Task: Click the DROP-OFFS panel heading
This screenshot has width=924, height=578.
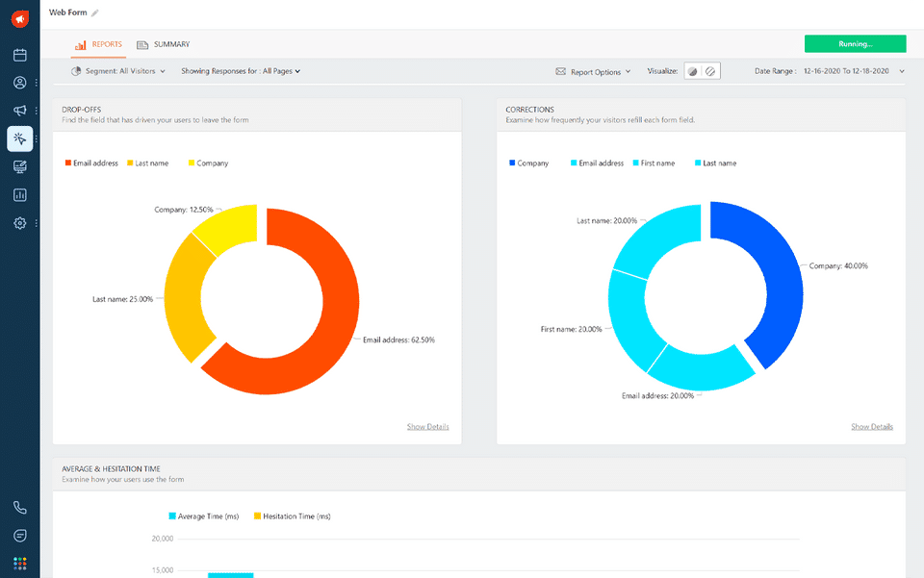Action: point(81,110)
